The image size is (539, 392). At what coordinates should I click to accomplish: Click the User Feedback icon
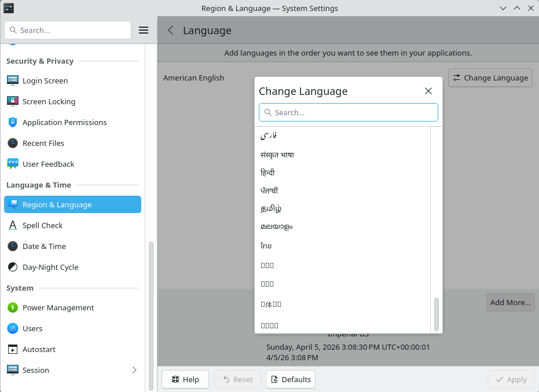13,164
